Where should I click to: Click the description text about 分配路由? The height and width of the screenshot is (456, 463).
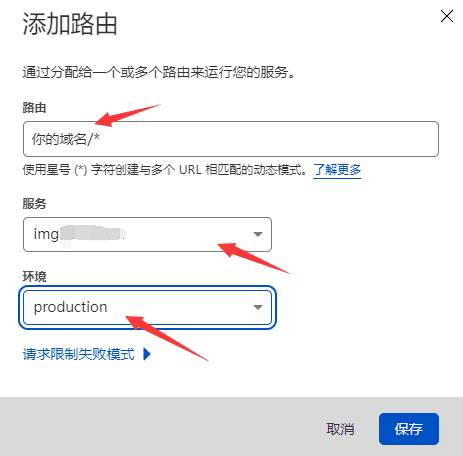point(159,72)
